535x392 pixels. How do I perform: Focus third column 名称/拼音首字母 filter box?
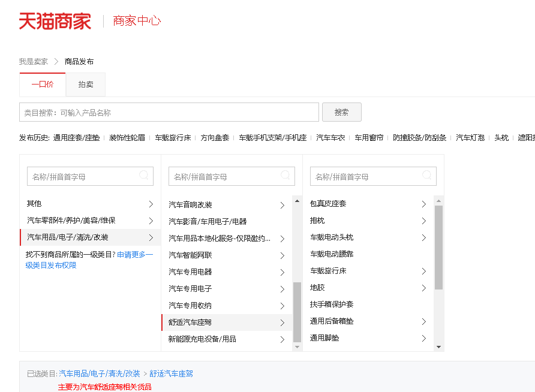pyautogui.click(x=373, y=176)
